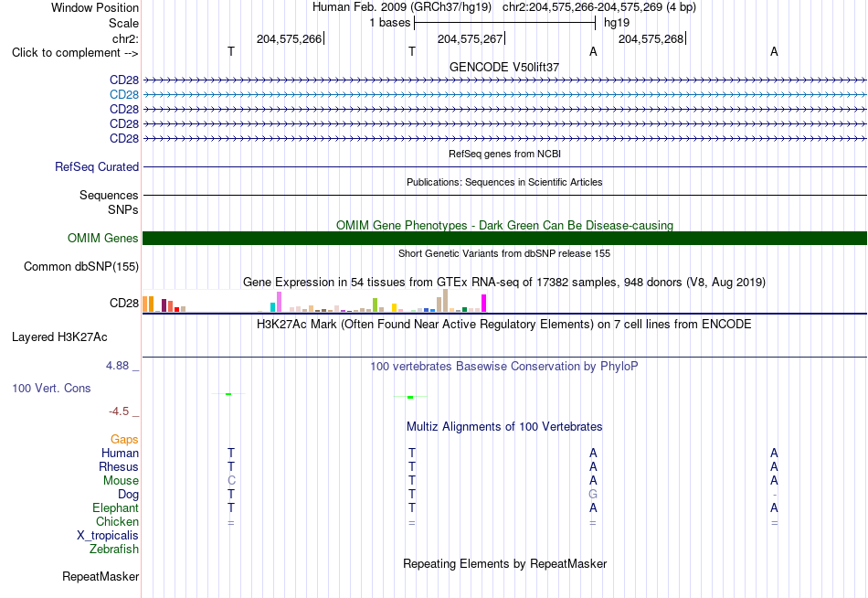Select the chr2: label in ruler
Viewport: 868px width, 598px height.
(x=125, y=38)
